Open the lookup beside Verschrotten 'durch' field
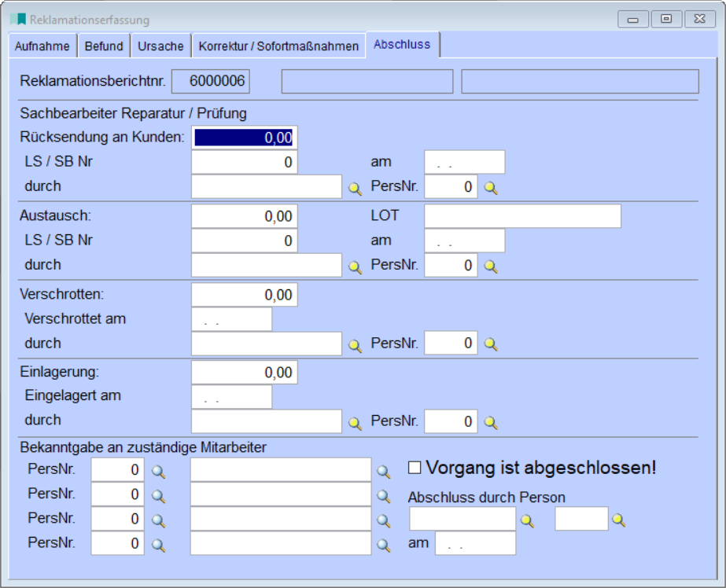This screenshot has height=588, width=726. (355, 344)
